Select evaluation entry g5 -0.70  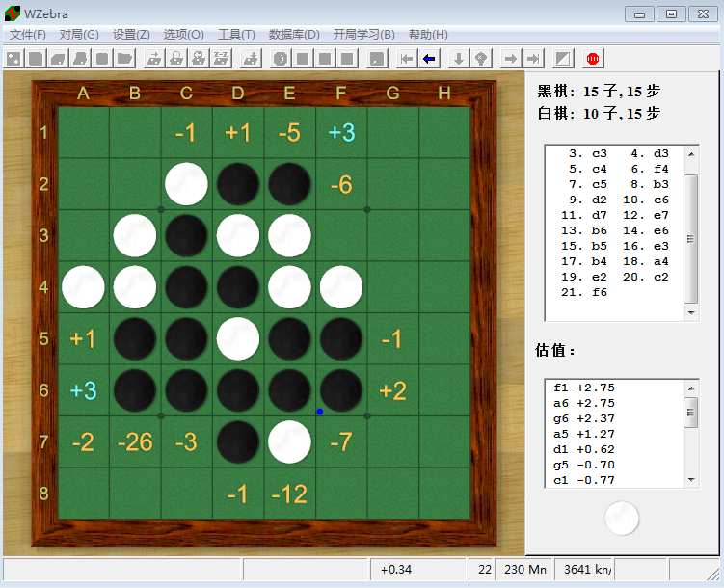click(584, 465)
